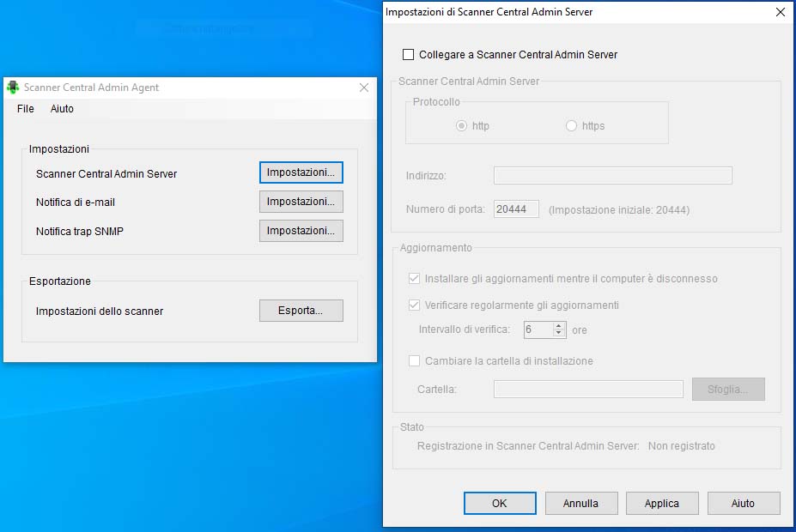Select the https protocol radio button

coord(571,126)
